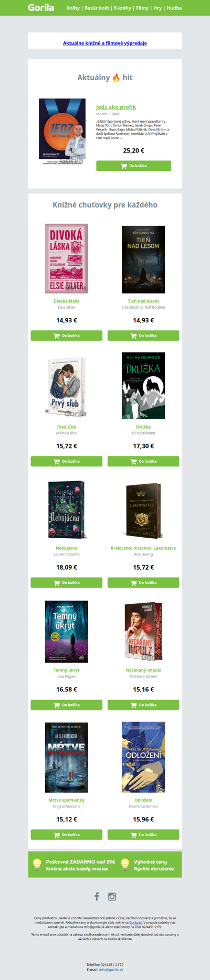
Task: Open Aktuálne knižné a filmové výpredaje link
Action: (x=105, y=43)
